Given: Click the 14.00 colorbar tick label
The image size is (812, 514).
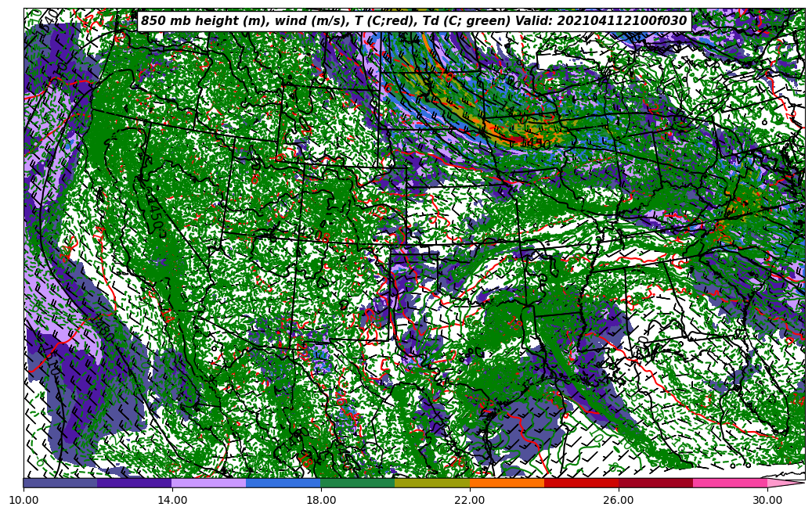Looking at the screenshot, I should (x=172, y=501).
